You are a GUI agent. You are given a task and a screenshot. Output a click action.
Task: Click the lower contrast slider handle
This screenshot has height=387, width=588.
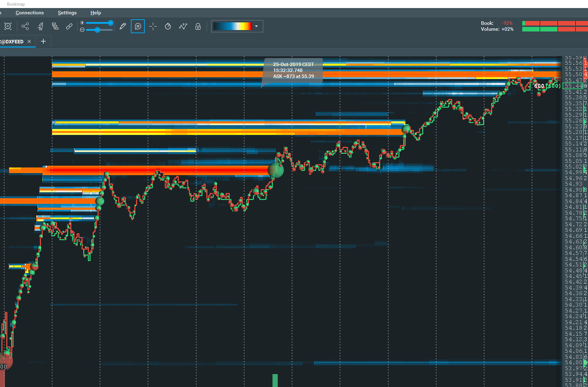98,30
